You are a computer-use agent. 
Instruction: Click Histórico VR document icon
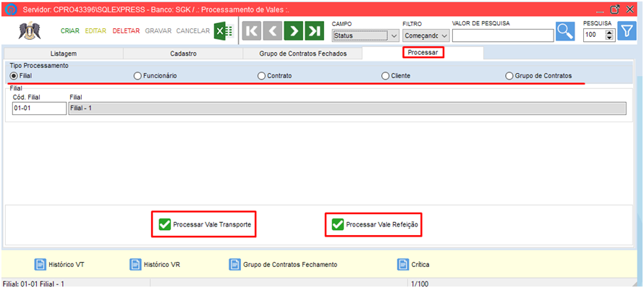[x=135, y=264]
